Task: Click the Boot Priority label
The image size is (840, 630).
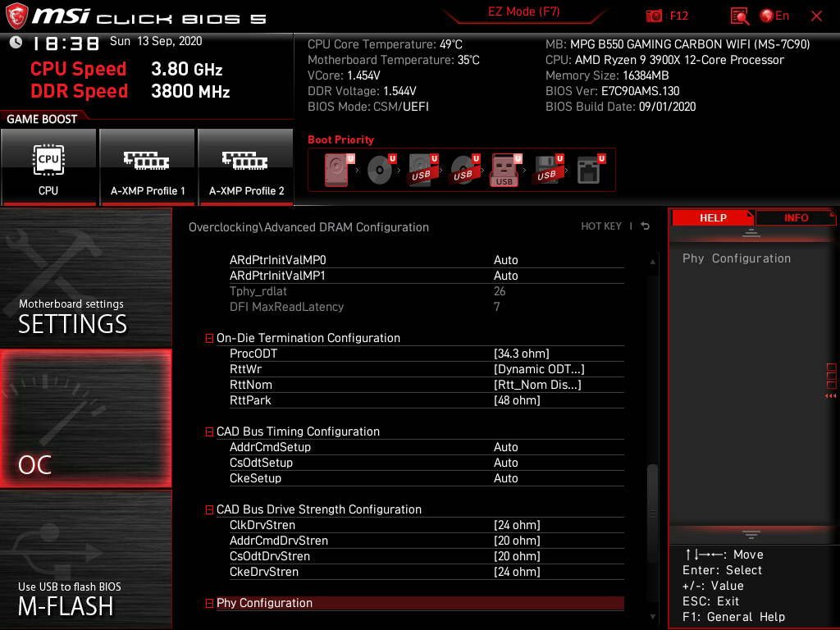Action: pos(340,139)
